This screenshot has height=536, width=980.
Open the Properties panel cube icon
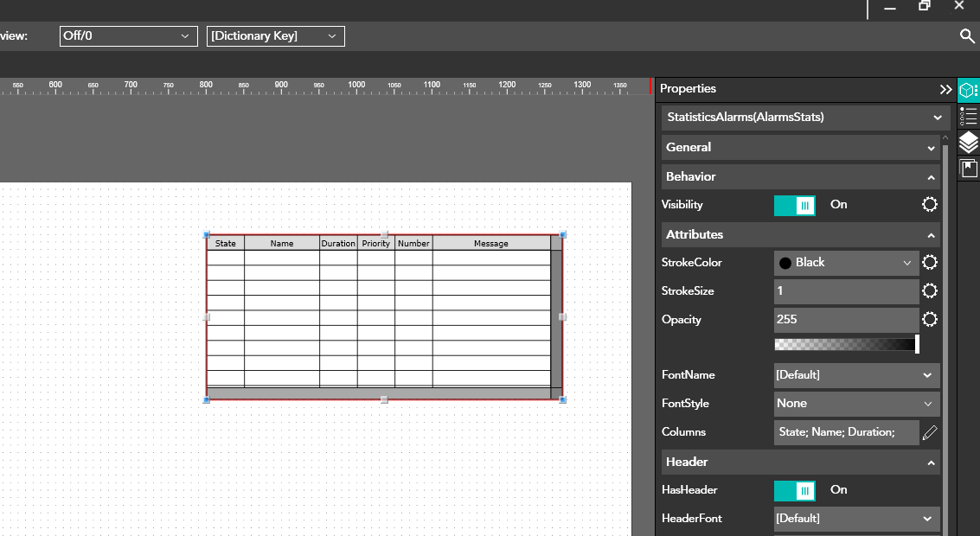pyautogui.click(x=968, y=90)
